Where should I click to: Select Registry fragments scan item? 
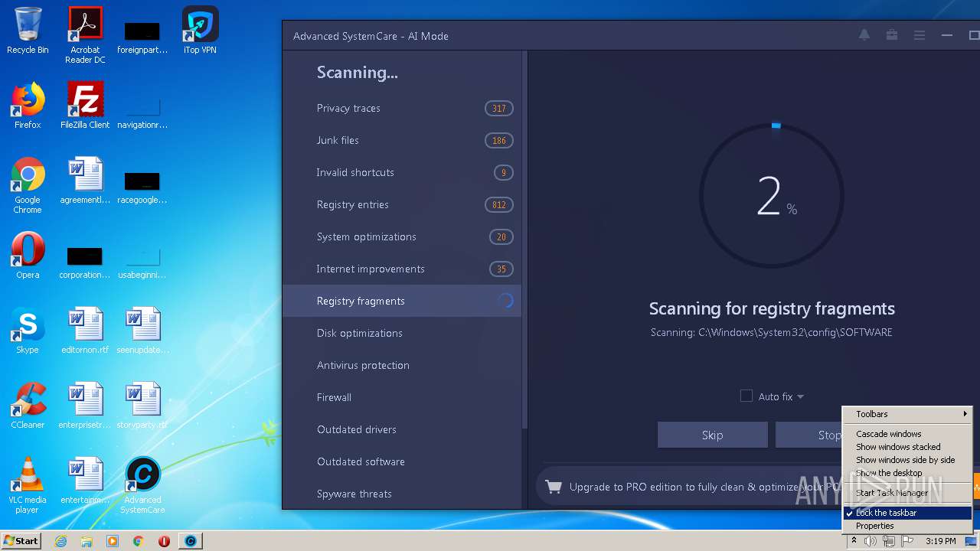click(x=402, y=301)
